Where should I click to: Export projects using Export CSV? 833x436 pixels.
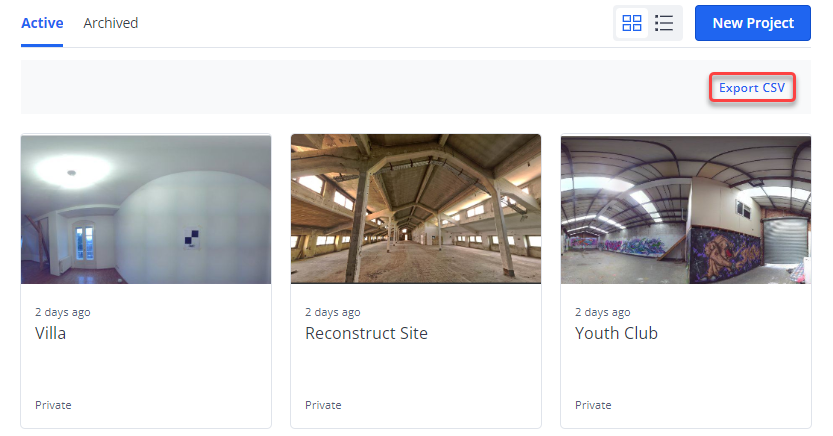(x=752, y=88)
